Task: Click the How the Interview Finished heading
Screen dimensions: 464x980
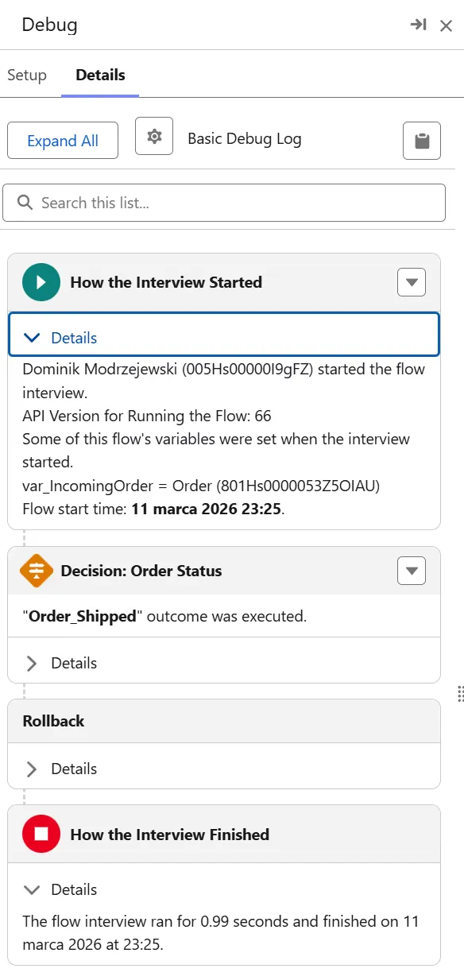Action: pyautogui.click(x=170, y=835)
